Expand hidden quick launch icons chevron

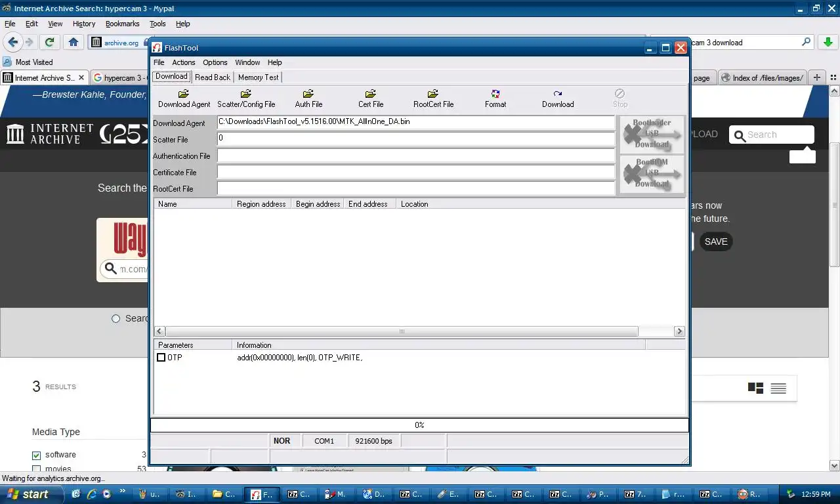[122, 492]
